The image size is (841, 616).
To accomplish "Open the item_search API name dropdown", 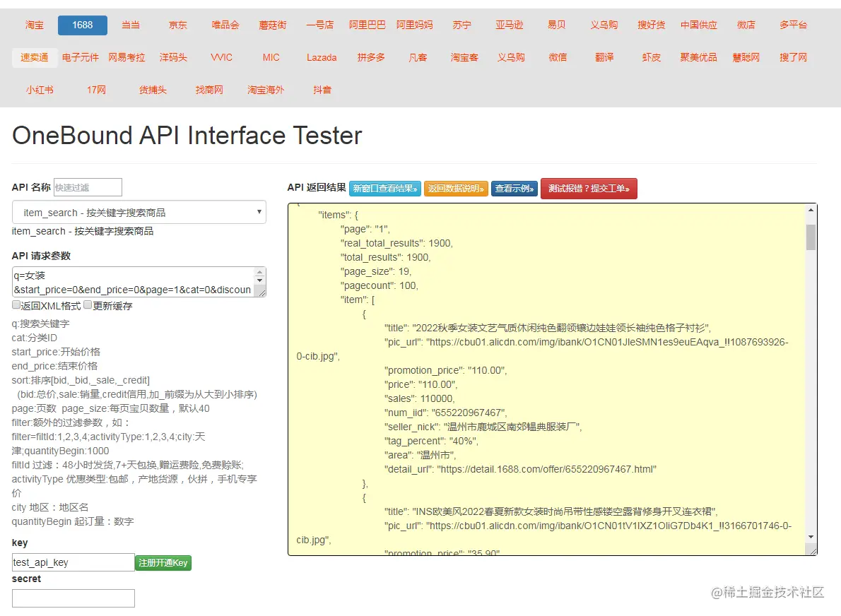I will (139, 213).
